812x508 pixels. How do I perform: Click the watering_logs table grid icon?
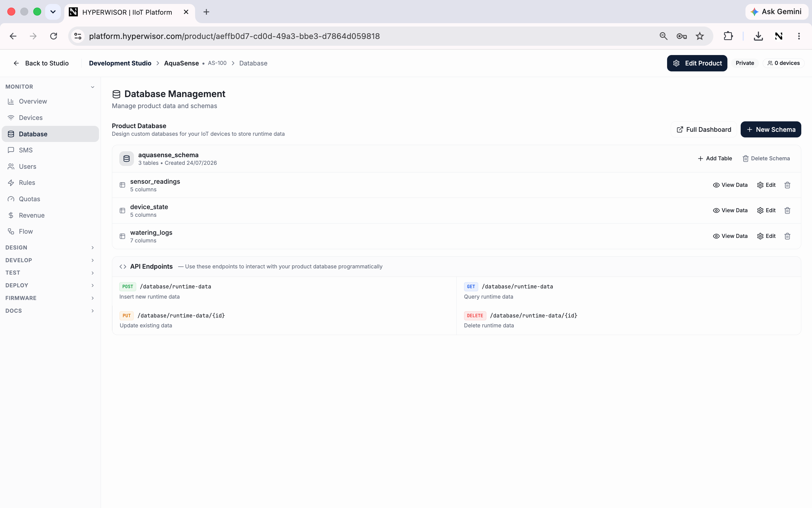[x=122, y=236]
